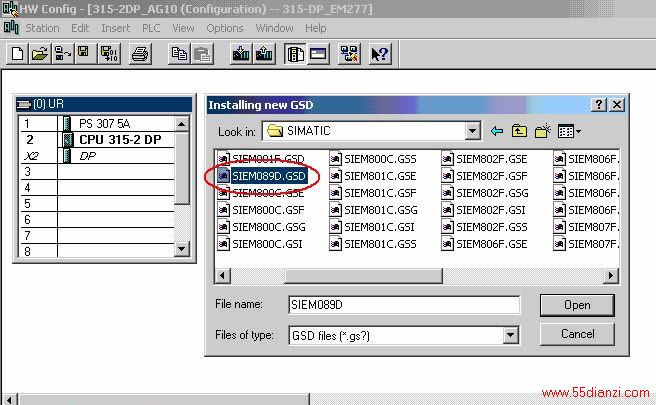Select the SIEM801C.GSF file

coord(373,193)
